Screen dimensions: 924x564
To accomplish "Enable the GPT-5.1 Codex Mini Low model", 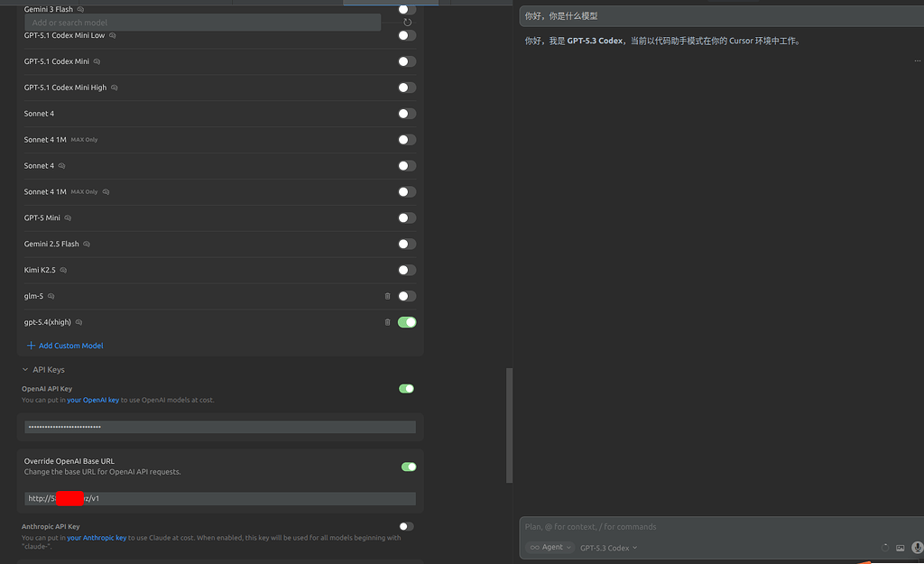I will coord(407,35).
